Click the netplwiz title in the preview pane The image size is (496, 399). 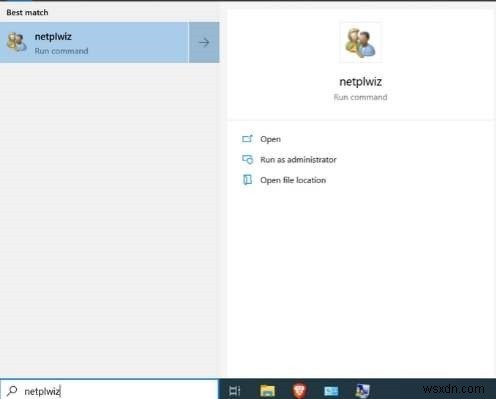(361, 82)
